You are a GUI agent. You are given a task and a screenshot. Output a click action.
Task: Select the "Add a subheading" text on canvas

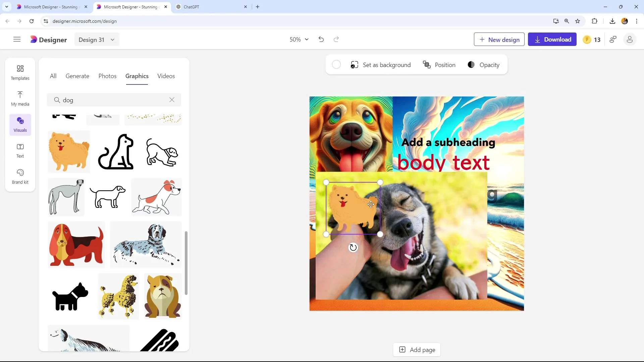coord(448,142)
